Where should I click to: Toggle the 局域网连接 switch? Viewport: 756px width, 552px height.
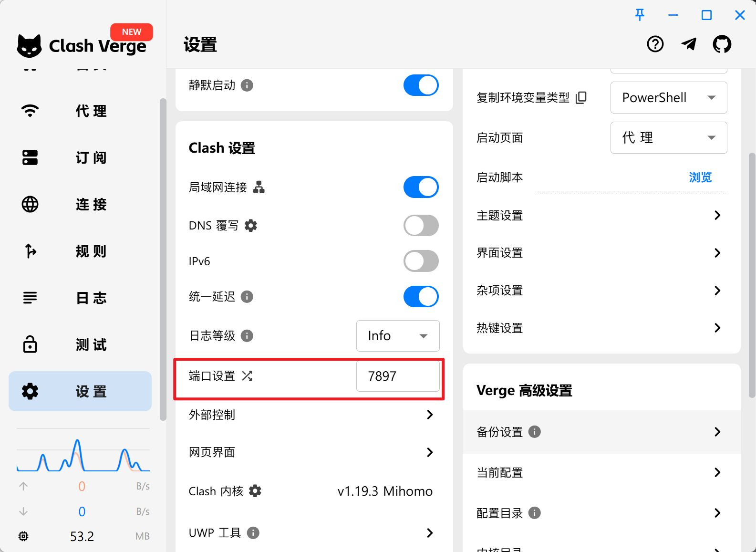click(x=421, y=187)
